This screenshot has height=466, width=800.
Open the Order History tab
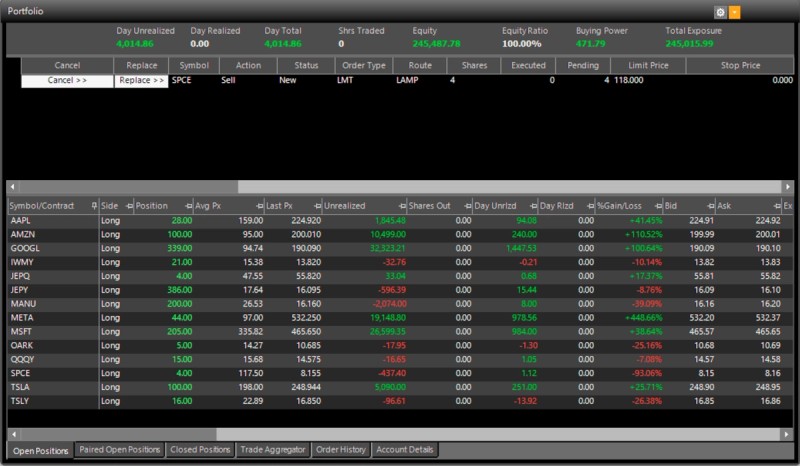coord(341,450)
